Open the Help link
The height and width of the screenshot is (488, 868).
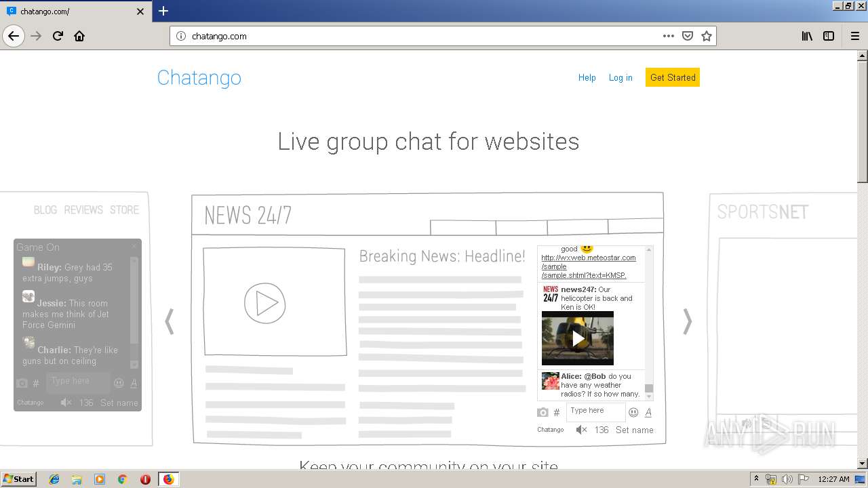tap(587, 78)
